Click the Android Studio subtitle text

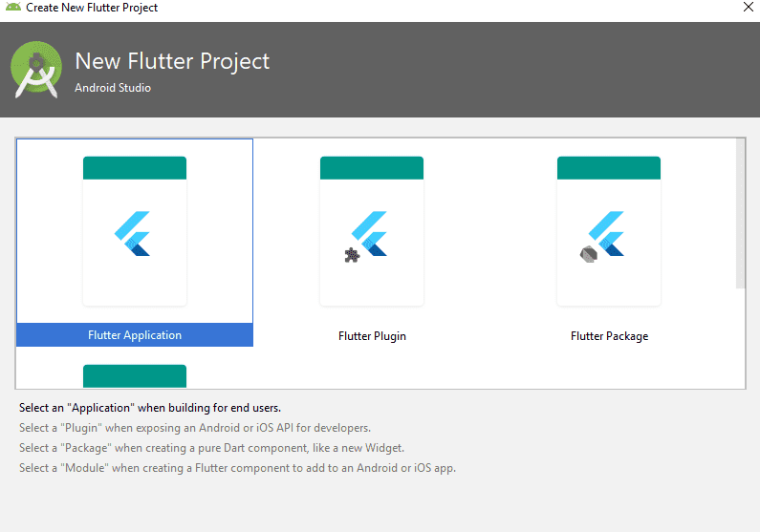pos(113,88)
